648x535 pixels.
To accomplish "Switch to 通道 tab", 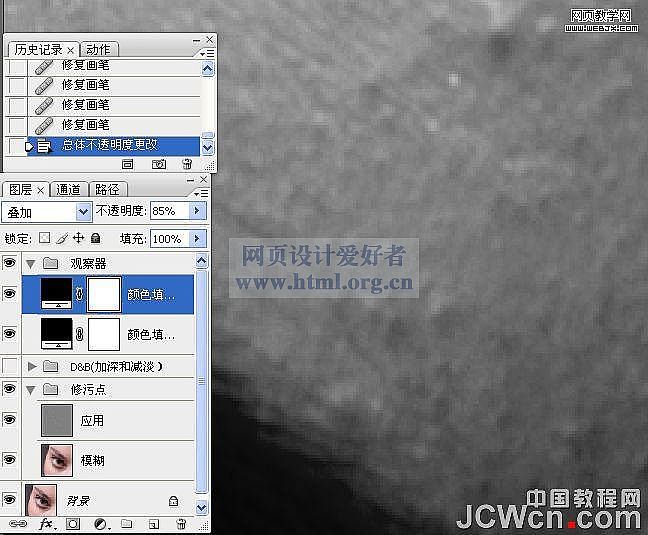I will (69, 190).
